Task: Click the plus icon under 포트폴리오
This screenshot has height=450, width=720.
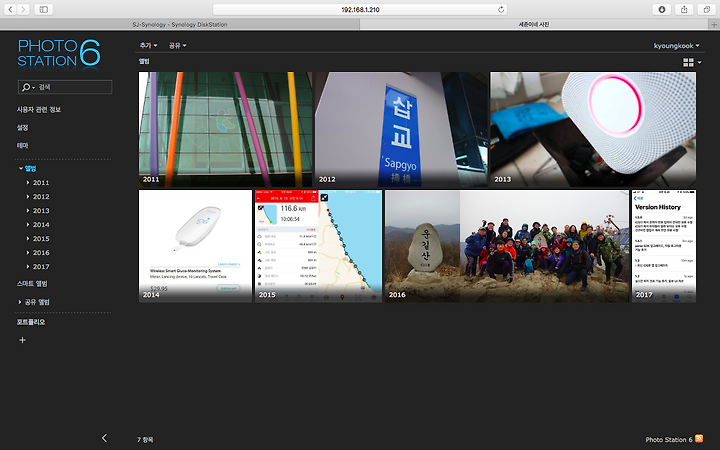Action: coord(22,340)
